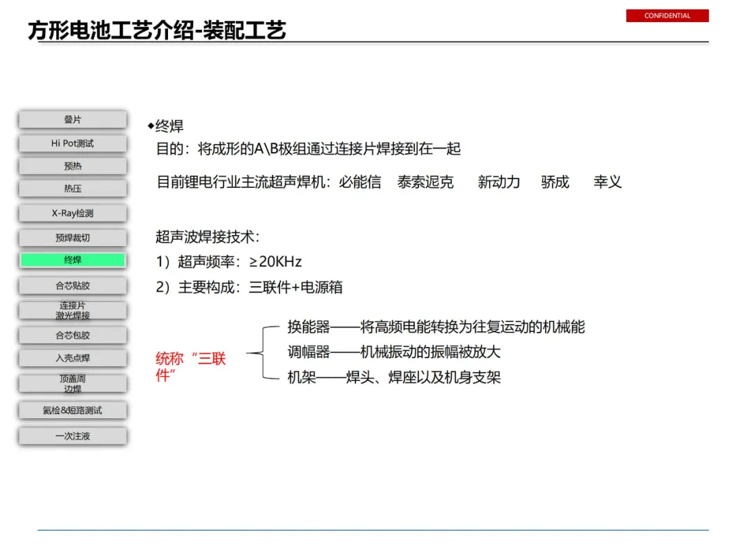The height and width of the screenshot is (560, 747).
Task: Go to the 合芯包胶 step
Action: coord(73,335)
